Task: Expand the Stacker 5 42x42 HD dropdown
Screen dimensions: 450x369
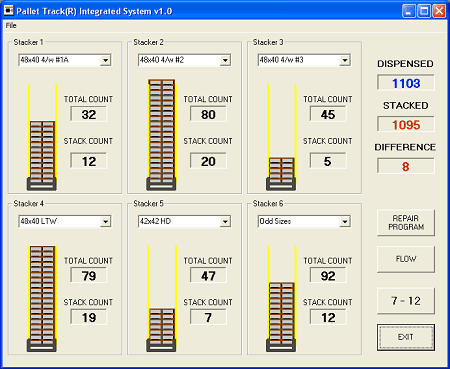Action: click(225, 221)
